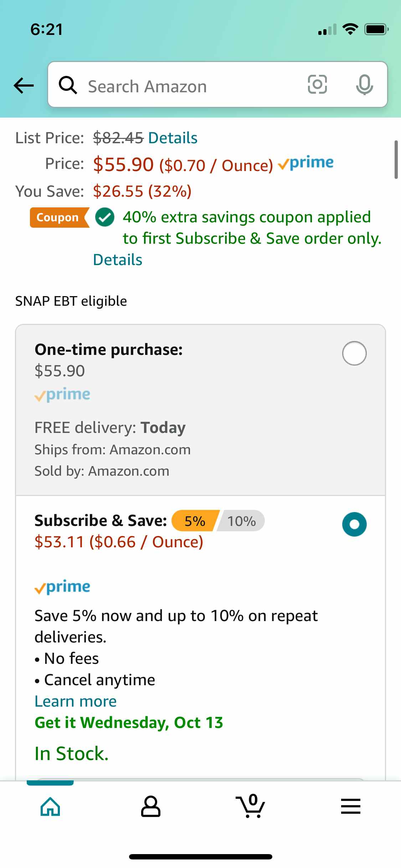Open the account profile icon
The width and height of the screenshot is (401, 868).
(151, 806)
